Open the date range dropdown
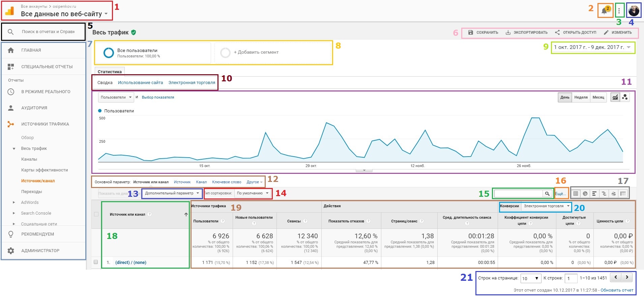Viewport: 644px width, 296px height. 592,47
